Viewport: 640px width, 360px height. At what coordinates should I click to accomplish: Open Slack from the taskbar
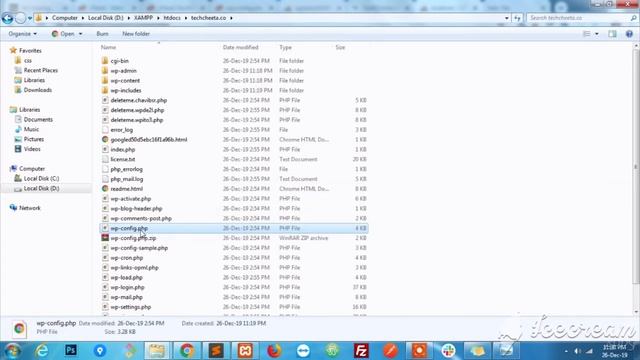[449, 350]
